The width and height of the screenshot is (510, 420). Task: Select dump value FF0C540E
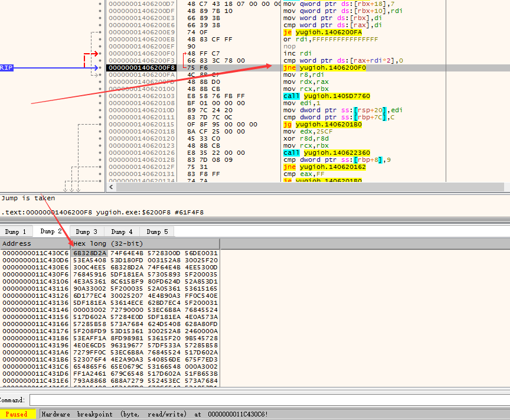coord(201,295)
